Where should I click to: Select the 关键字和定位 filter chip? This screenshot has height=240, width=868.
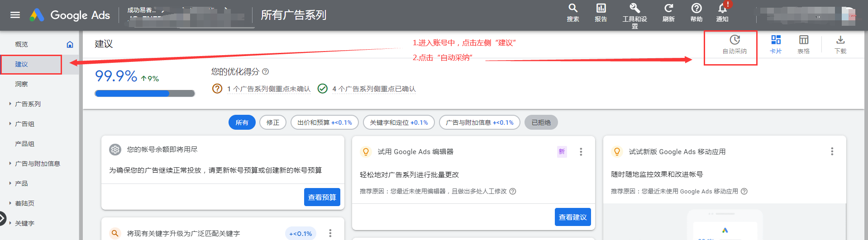click(x=399, y=122)
